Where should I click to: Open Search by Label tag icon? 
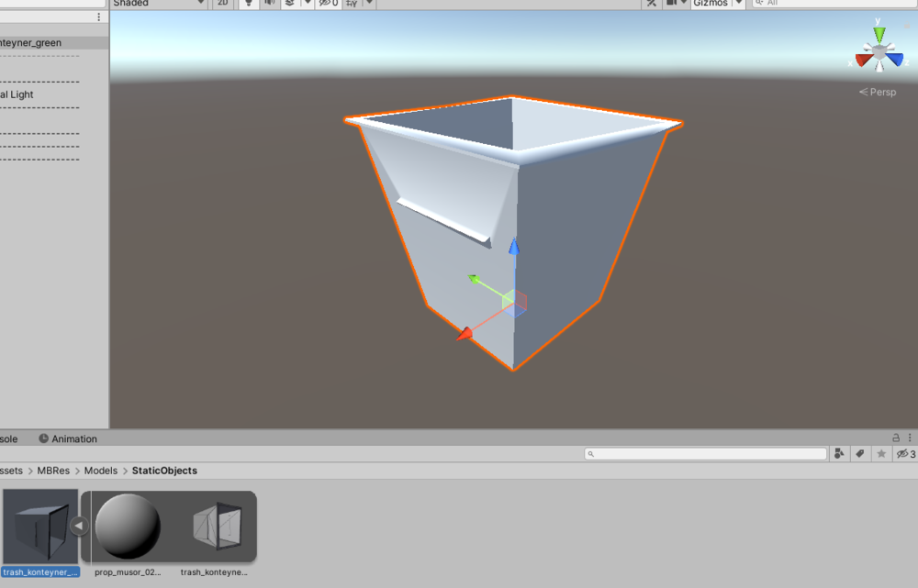click(x=860, y=453)
